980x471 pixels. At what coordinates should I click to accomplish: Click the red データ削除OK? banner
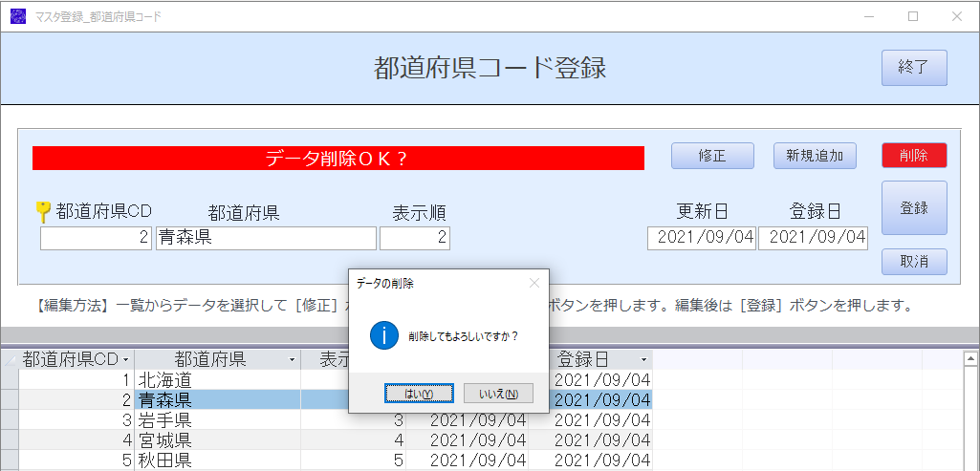pyautogui.click(x=338, y=158)
